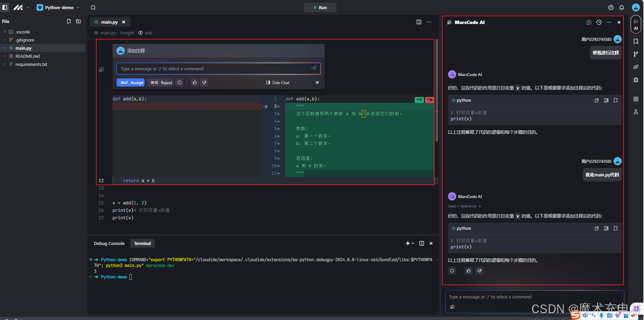The image size is (644, 320).
Task: Open the debug bug icon in sidebar
Action: tap(636, 80)
